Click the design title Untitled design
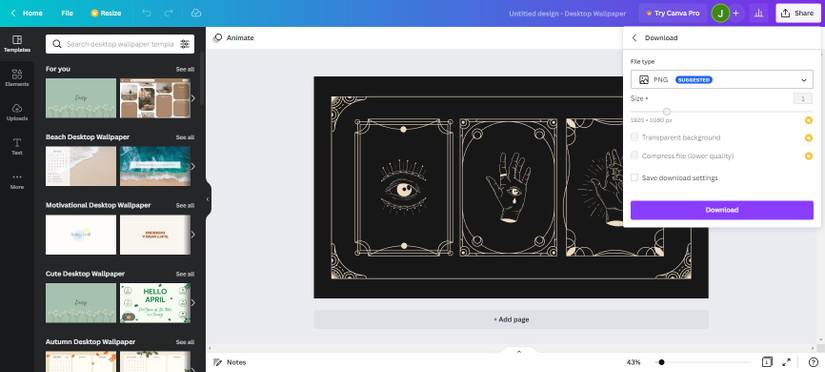This screenshot has width=825, height=372. click(x=567, y=13)
